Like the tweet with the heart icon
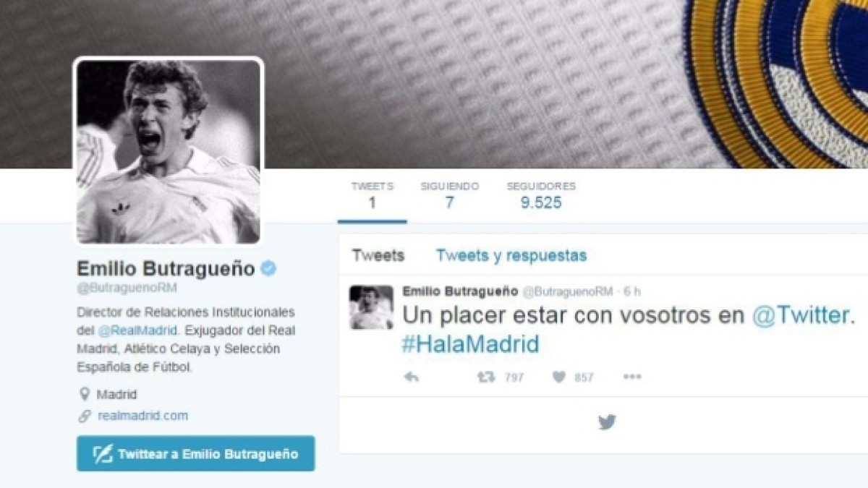This screenshot has width=868, height=488. pos(558,377)
